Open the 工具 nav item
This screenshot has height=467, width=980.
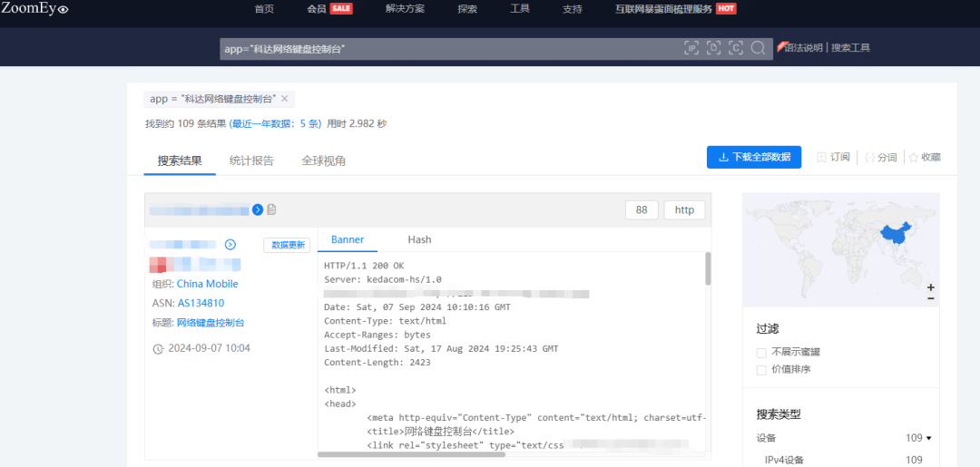(x=520, y=9)
